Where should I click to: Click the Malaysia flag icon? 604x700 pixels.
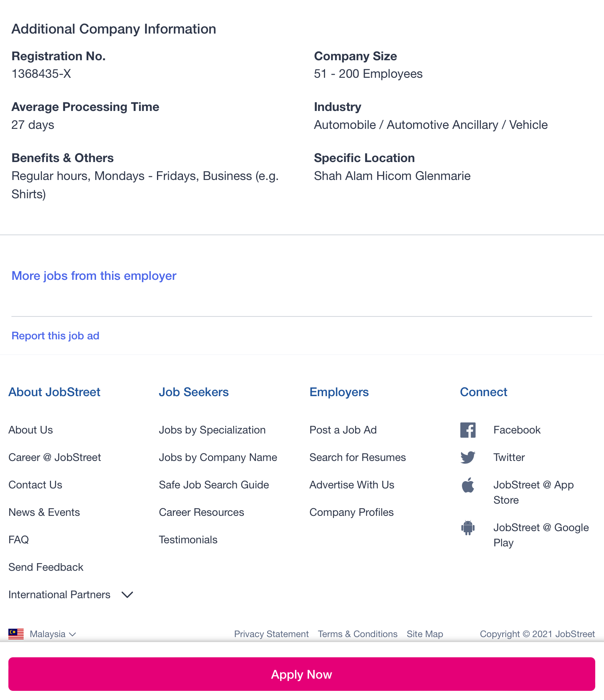16,634
